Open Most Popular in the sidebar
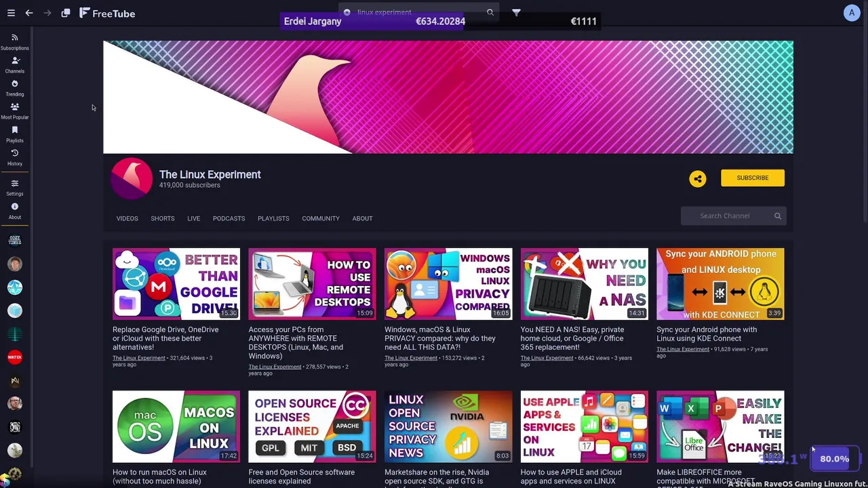 pos(14,111)
